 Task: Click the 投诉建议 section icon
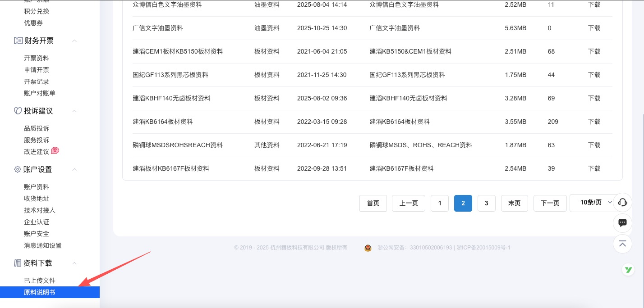[18, 111]
